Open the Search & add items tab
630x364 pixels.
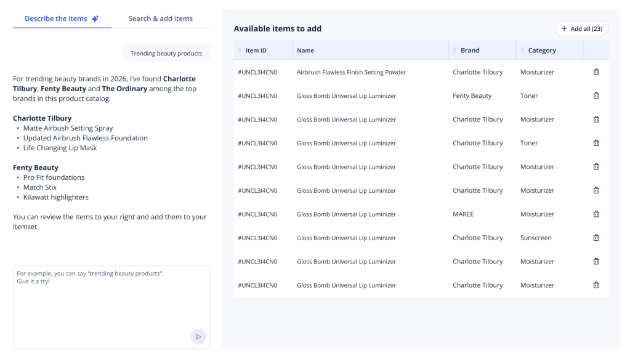click(160, 18)
